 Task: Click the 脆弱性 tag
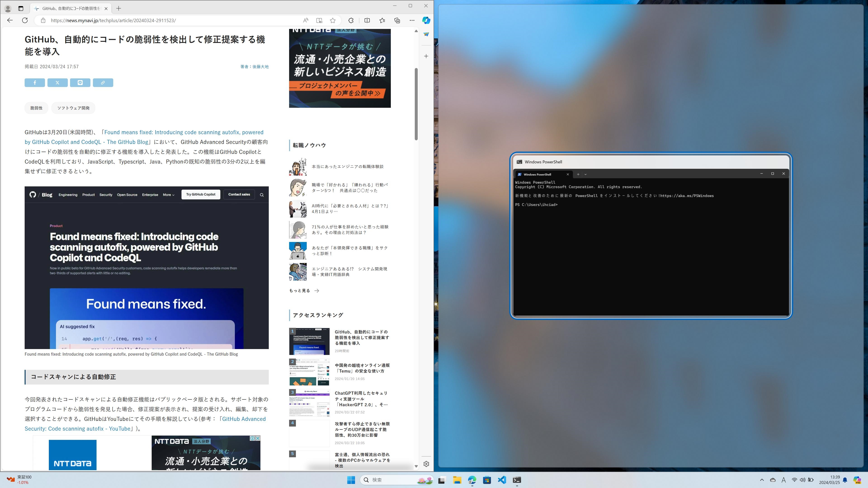36,108
